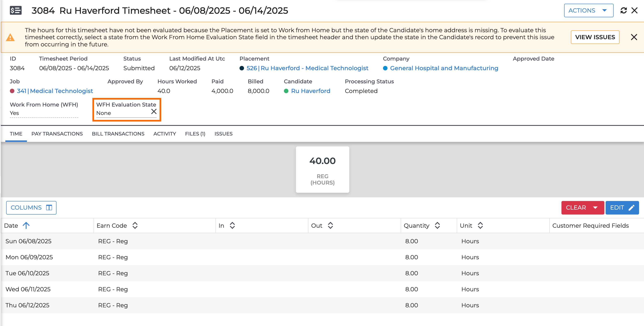The image size is (644, 326).
Task: Open candidate Ru Haverford link
Action: 310,91
